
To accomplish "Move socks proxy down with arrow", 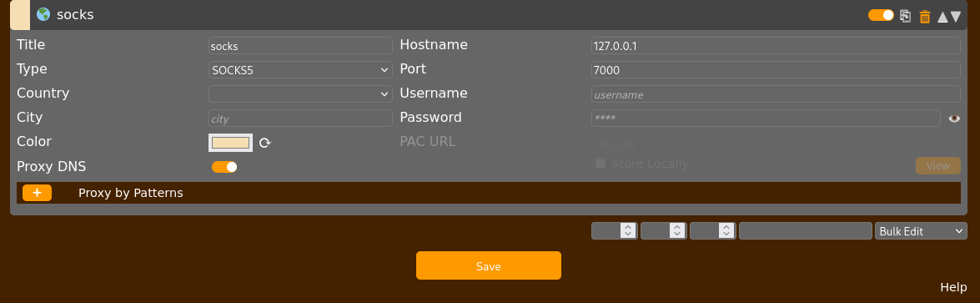I will tap(956, 17).
